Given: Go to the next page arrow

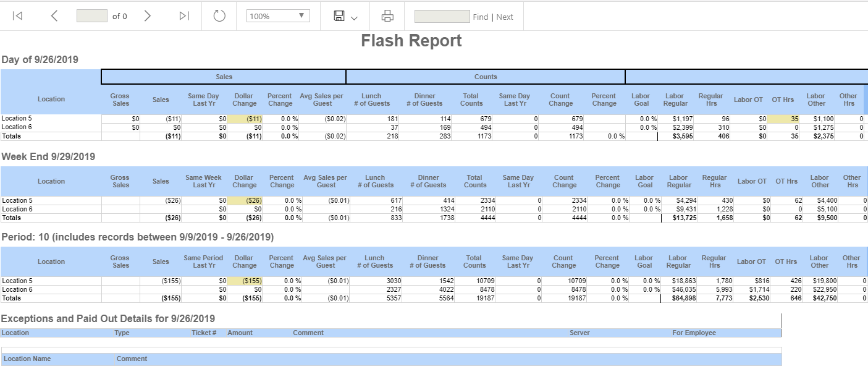Looking at the screenshot, I should tap(147, 16).
